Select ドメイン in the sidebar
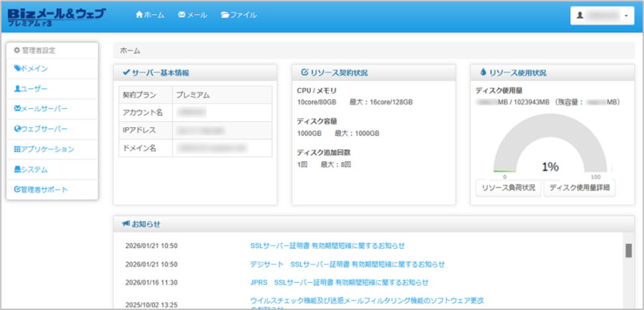This screenshot has width=644, height=310. 52,68
